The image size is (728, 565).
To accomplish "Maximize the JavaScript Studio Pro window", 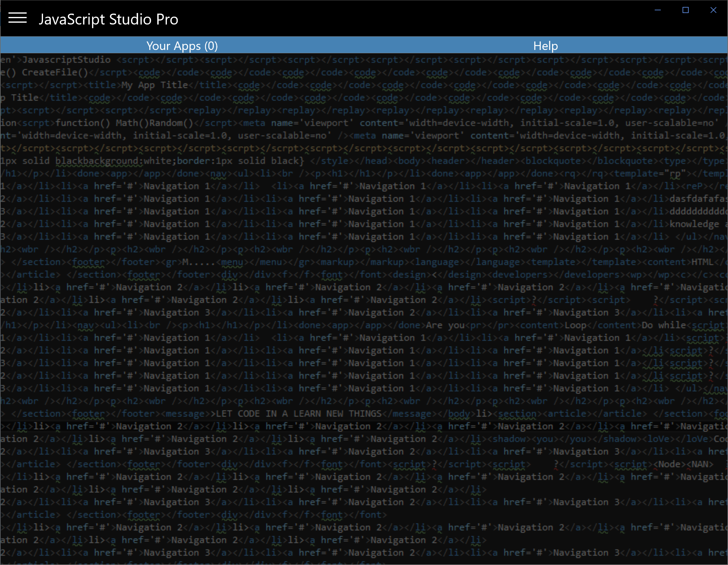I will (685, 10).
